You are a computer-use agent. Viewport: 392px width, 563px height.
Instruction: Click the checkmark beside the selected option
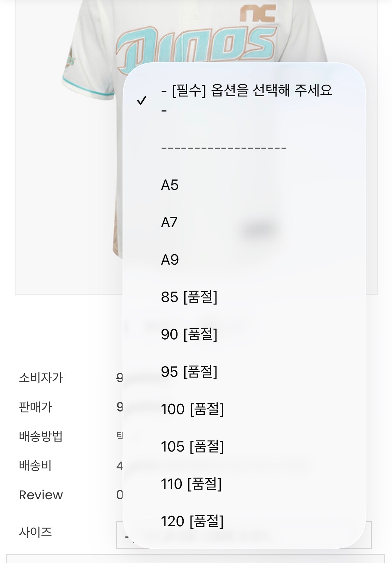coord(142,100)
